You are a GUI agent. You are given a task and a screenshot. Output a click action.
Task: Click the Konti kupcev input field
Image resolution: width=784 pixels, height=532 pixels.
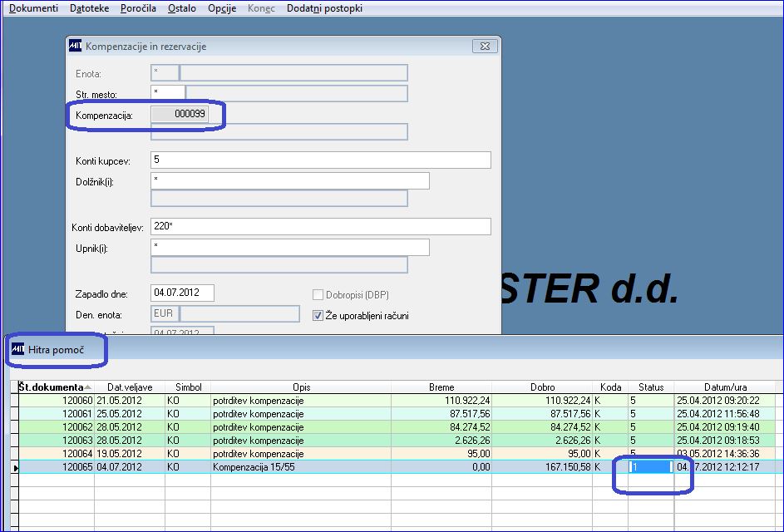[x=320, y=160]
